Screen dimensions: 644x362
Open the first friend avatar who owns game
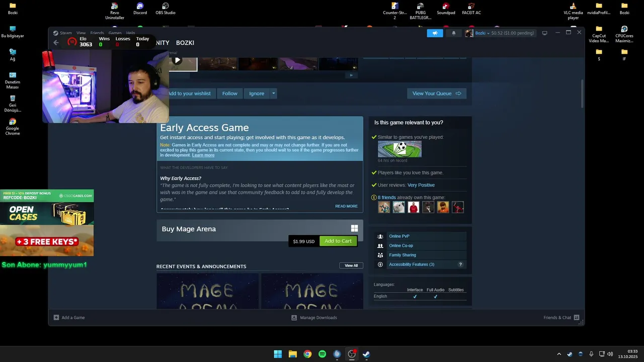384,207
